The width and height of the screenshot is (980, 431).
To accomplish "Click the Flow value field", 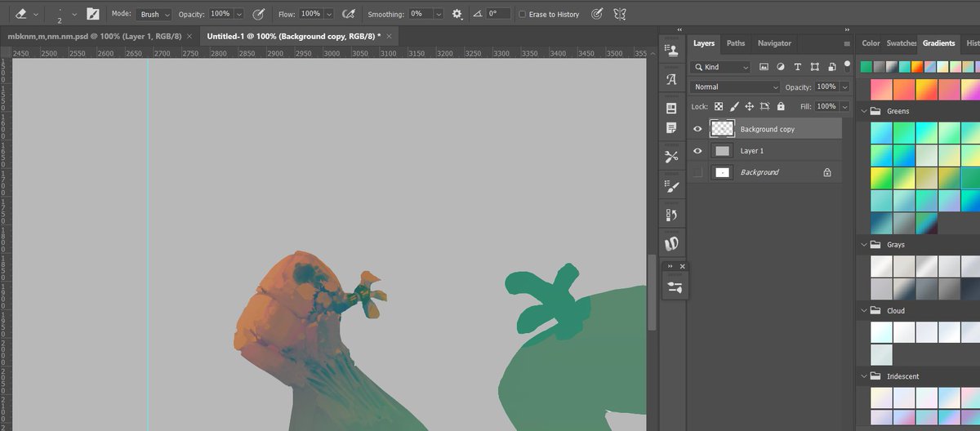I will click(310, 14).
